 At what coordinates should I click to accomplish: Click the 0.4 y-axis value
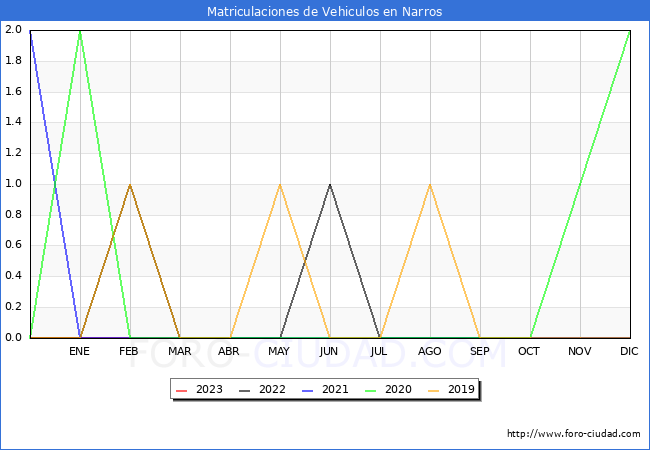point(13,276)
